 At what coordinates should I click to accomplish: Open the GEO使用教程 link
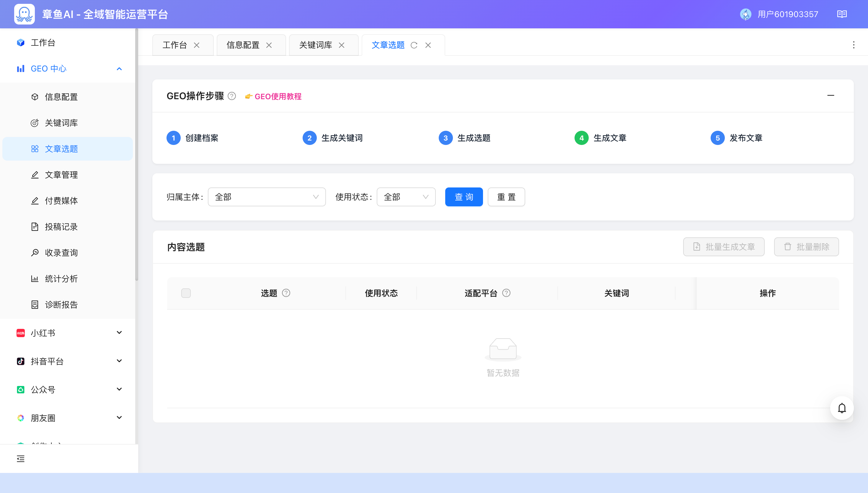pyautogui.click(x=278, y=97)
